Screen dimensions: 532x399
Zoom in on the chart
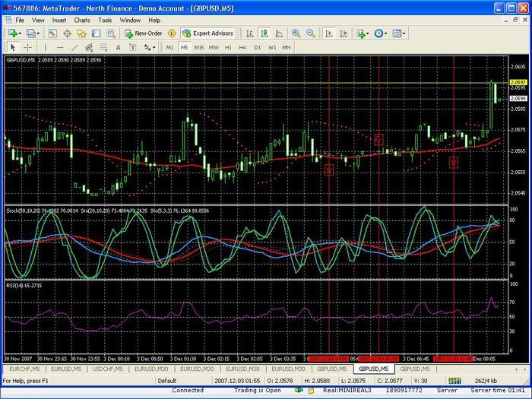pyautogui.click(x=296, y=33)
